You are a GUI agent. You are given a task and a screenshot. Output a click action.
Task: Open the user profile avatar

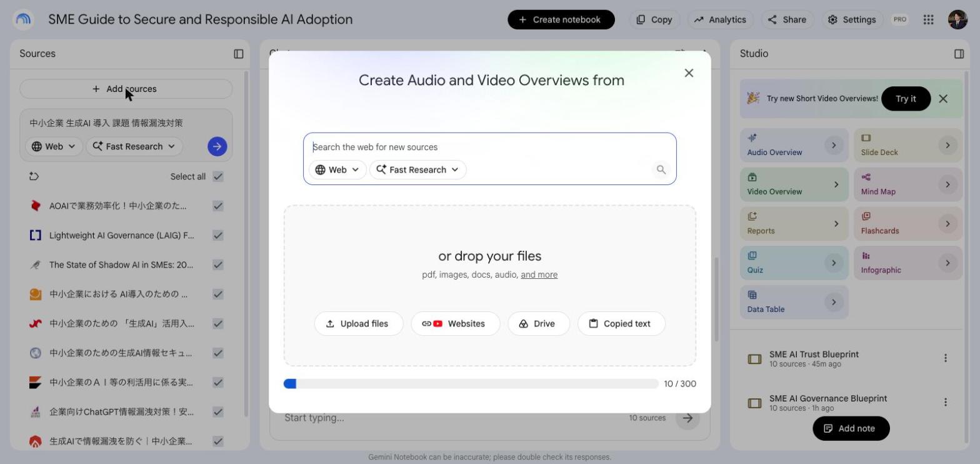[x=957, y=19]
